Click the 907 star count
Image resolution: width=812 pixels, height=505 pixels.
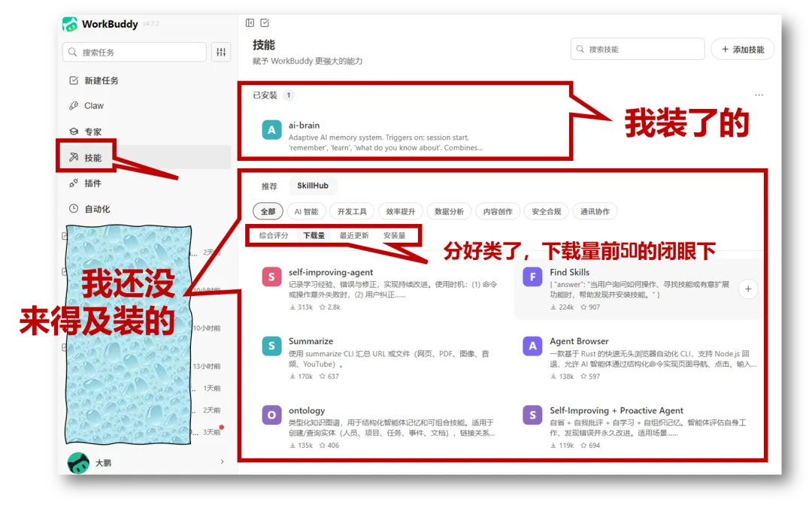(x=590, y=307)
